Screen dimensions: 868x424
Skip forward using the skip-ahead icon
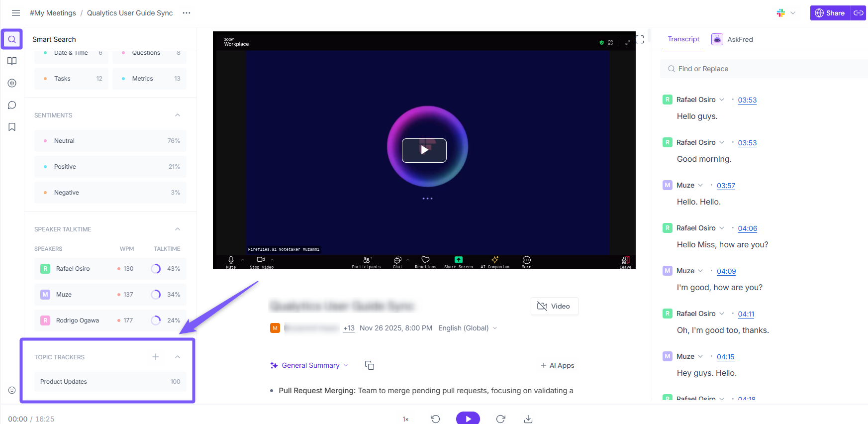[501, 419]
